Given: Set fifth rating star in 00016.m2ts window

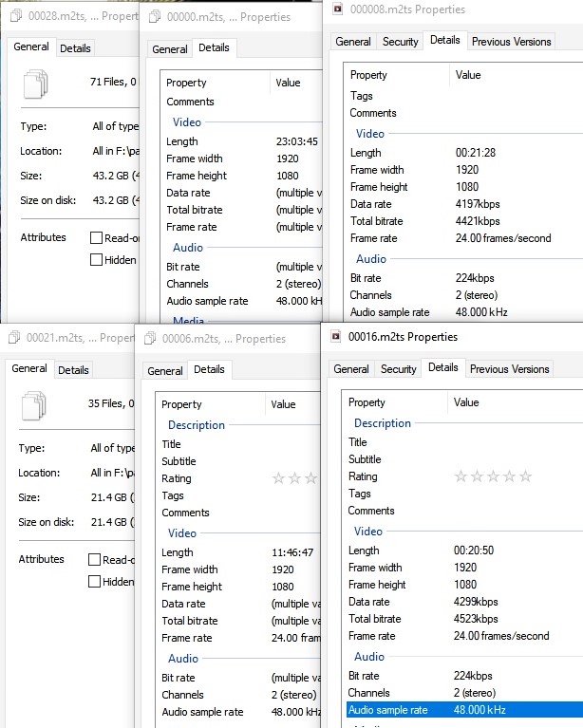Looking at the screenshot, I should coord(525,476).
